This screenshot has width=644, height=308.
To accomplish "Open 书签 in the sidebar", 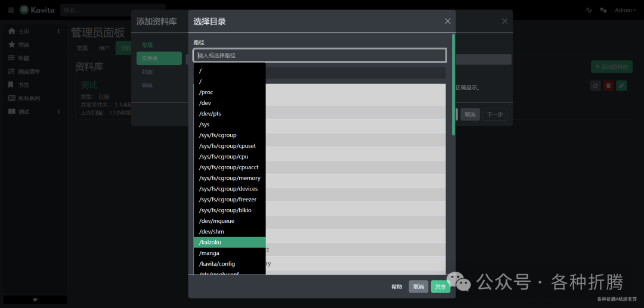I will click(24, 85).
